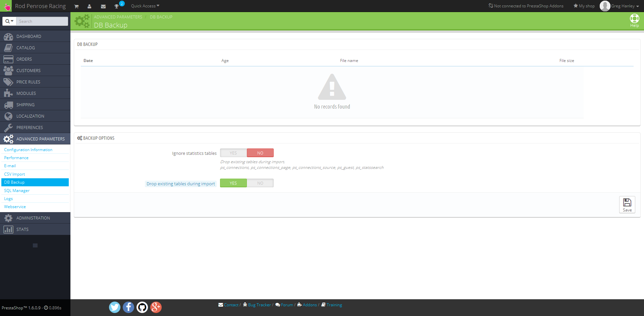Click the Shipping truck icon in sidebar
644x316 pixels.
tap(8, 105)
